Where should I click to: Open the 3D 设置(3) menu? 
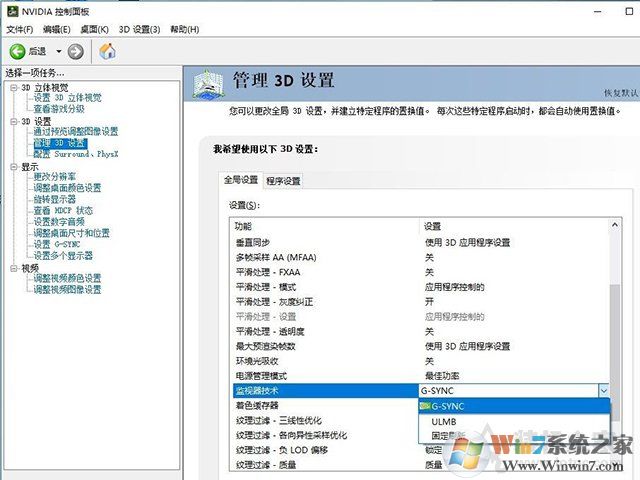[139, 29]
